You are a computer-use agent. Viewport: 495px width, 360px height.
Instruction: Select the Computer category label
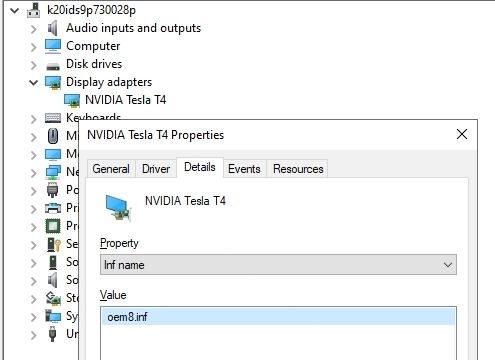tap(93, 46)
